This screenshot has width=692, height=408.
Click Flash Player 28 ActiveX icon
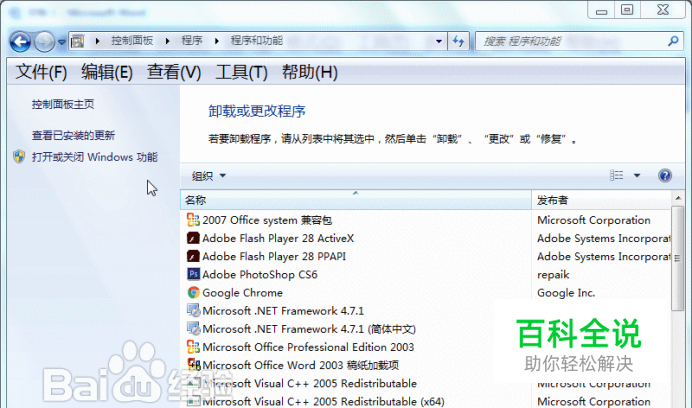(x=193, y=238)
